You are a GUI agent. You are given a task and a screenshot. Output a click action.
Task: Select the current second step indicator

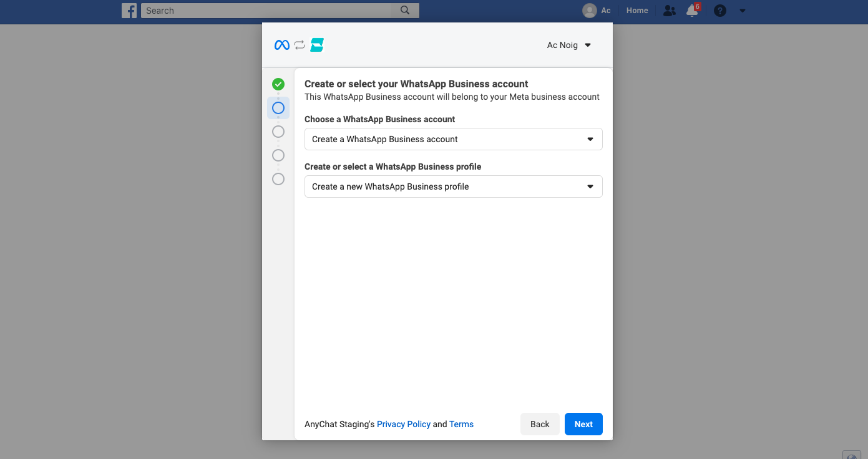(278, 108)
